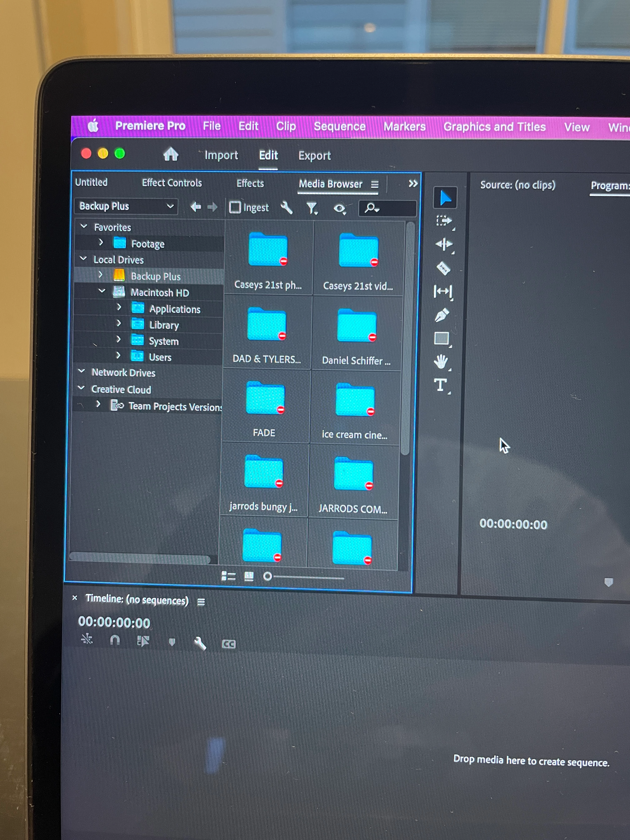The width and height of the screenshot is (630, 840).
Task: Select the Slip tool
Action: point(442,292)
